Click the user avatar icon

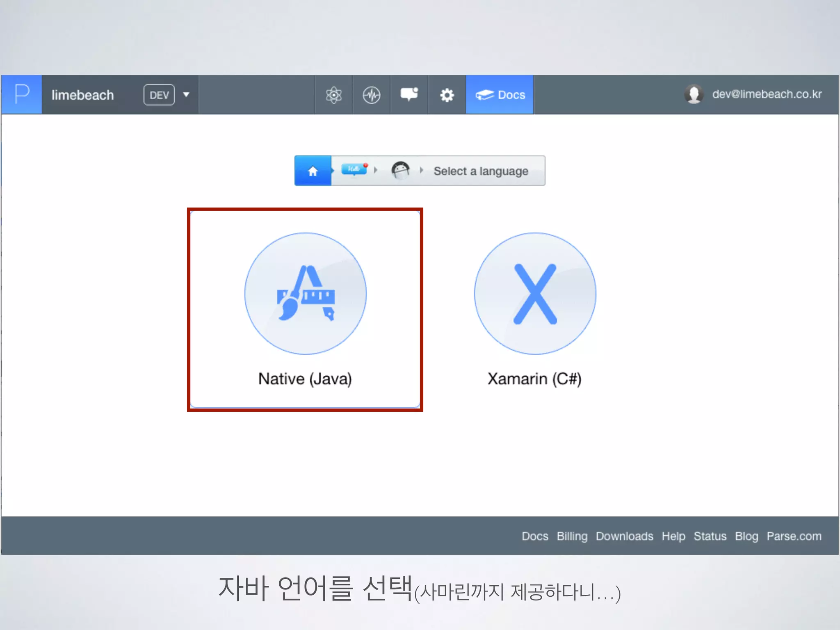tap(694, 94)
